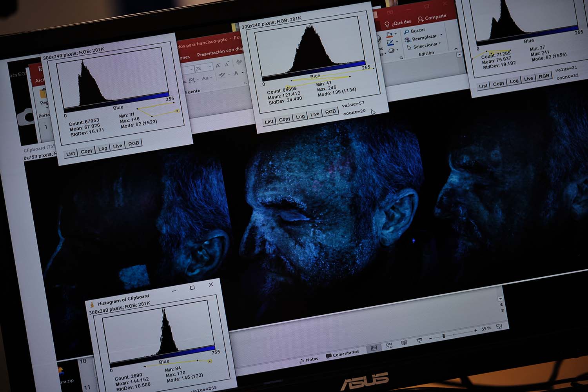The height and width of the screenshot is (392, 588).
Task: Increase font size with the larger A icon
Action: 218,65
